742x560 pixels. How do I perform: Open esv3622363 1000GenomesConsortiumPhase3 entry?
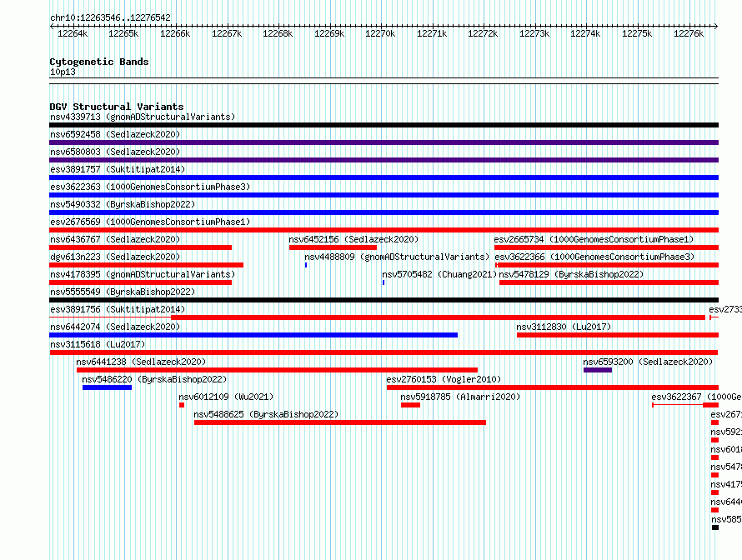click(150, 187)
